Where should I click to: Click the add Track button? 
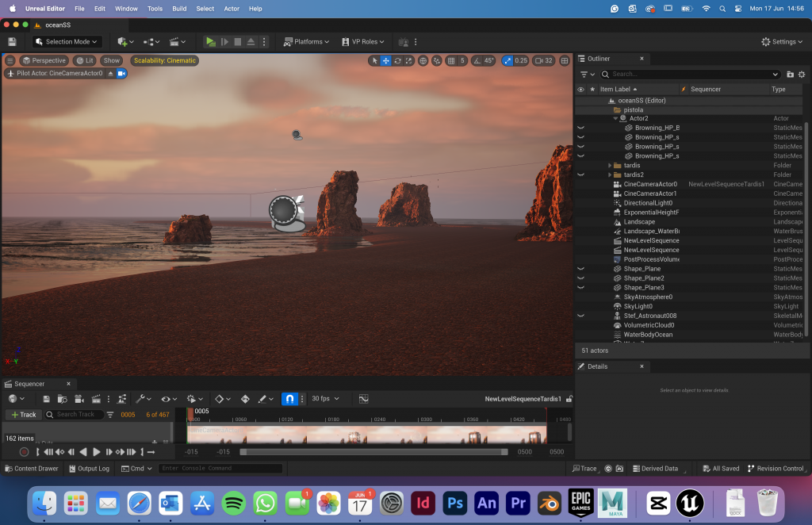(x=24, y=415)
